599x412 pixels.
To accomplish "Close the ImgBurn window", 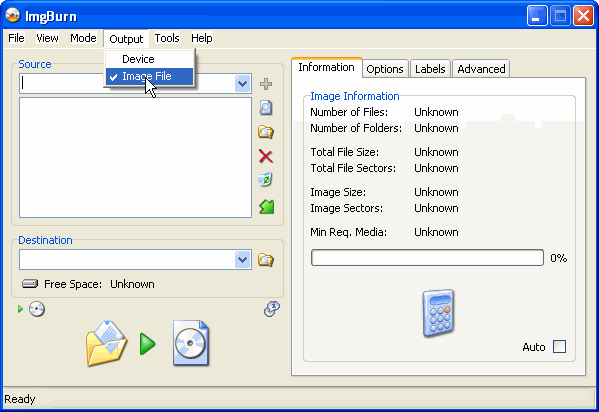I will 583,16.
